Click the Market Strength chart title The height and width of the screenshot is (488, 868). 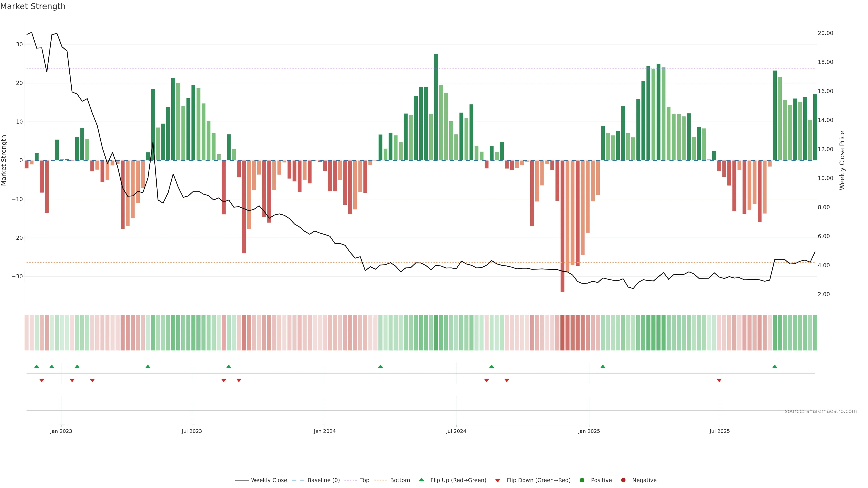click(33, 6)
